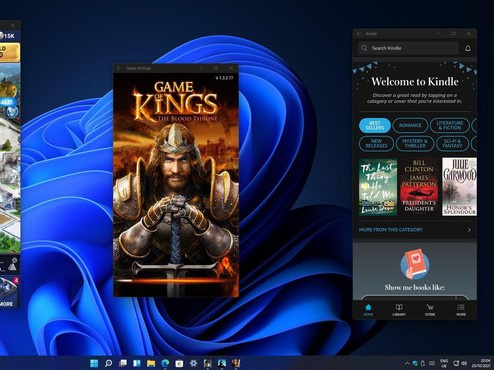
Task: Select the Mystery & Thriller category
Action: [x=415, y=144]
